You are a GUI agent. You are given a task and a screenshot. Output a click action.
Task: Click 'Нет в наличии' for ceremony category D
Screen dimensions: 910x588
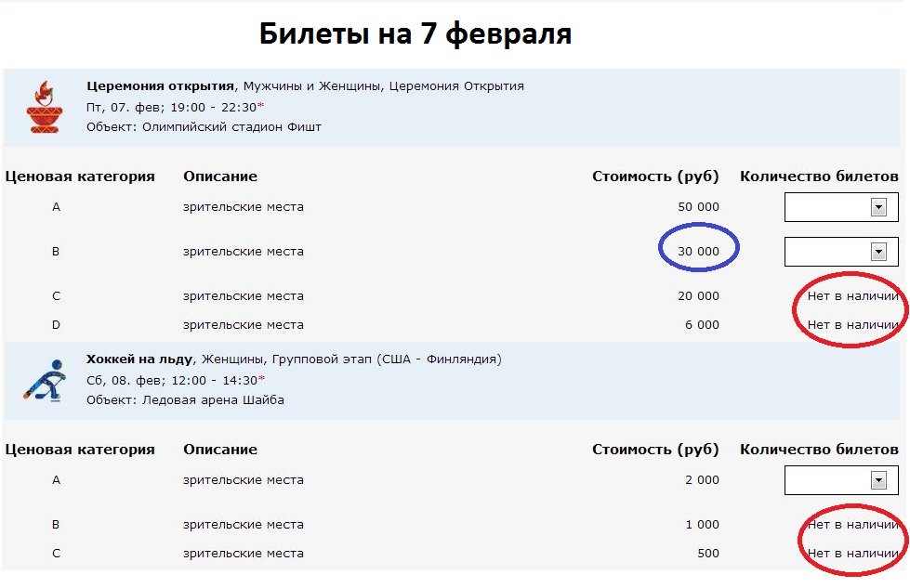(852, 325)
